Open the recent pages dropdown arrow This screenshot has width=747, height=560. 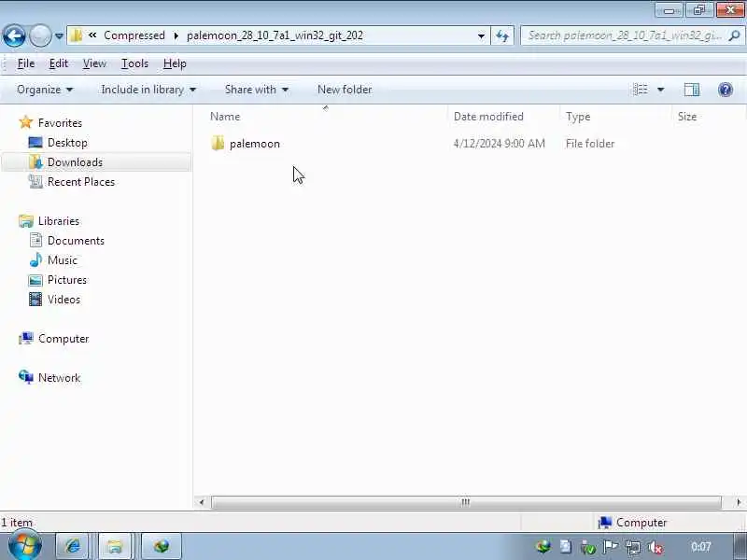click(x=59, y=36)
